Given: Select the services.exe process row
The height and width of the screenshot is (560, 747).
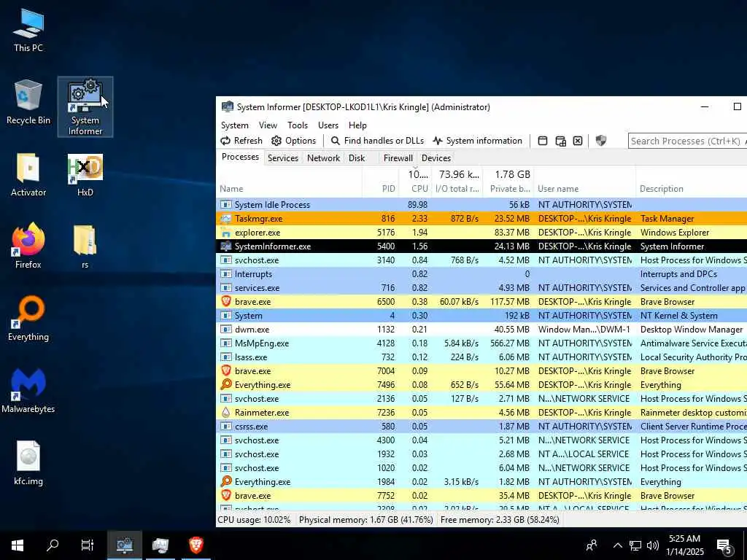Looking at the screenshot, I should 481,287.
